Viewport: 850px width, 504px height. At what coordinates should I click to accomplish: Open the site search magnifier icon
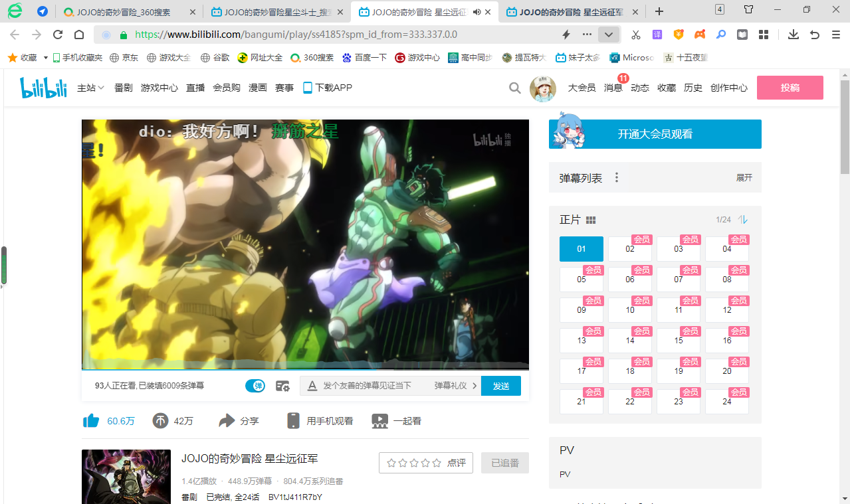click(514, 88)
